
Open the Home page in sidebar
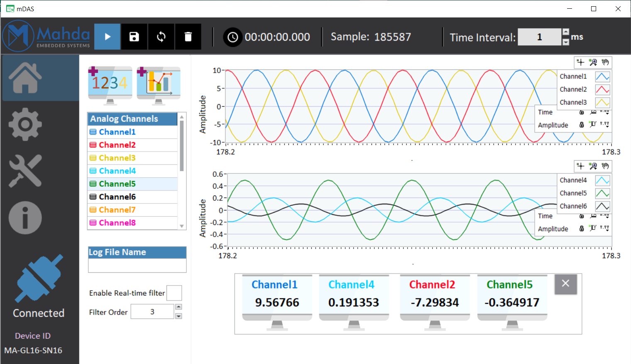coord(25,78)
